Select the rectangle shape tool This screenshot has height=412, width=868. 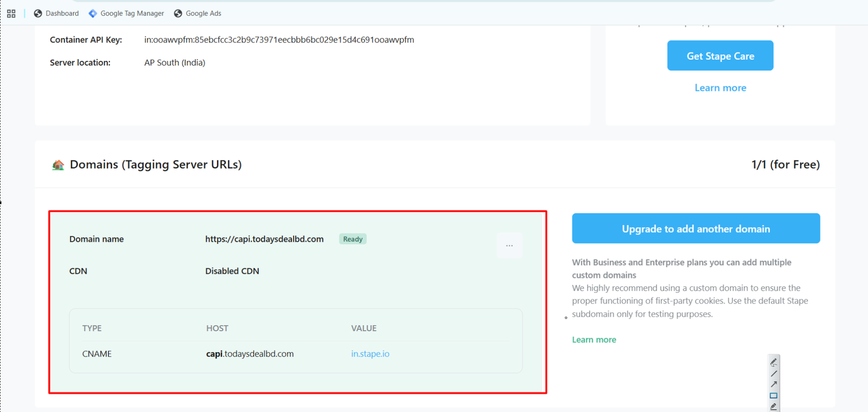tap(774, 396)
